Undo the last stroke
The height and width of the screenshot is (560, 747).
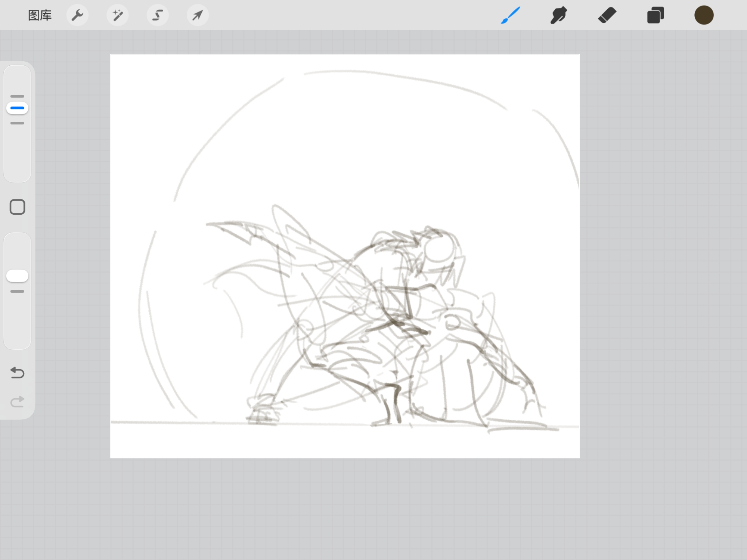[x=17, y=373]
